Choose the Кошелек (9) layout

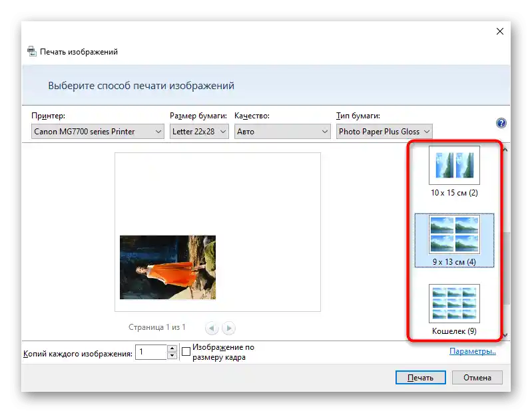click(454, 310)
